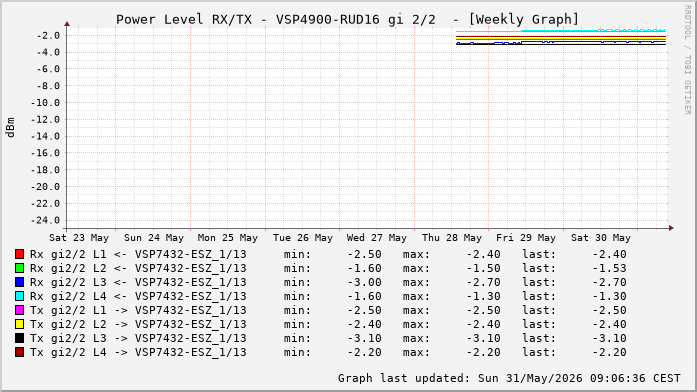Select the Tx gi2/2 L4 legend label
Image resolution: width=697 pixels, height=392 pixels.
click(x=138, y=352)
